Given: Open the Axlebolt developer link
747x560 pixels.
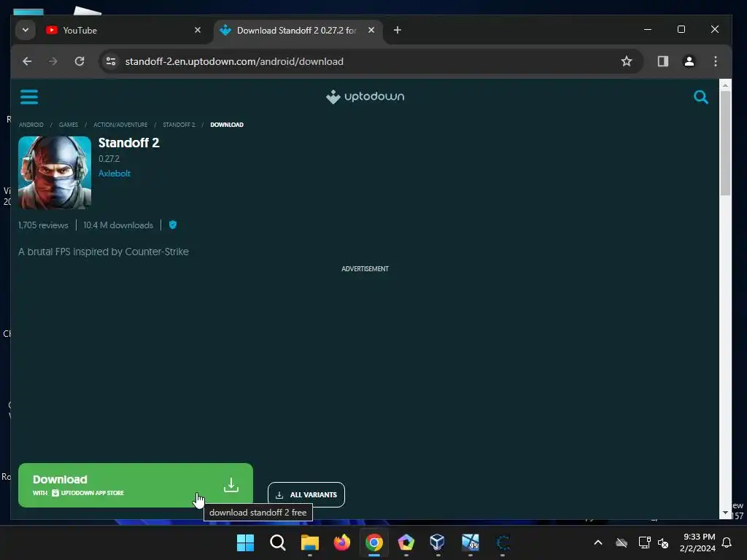Looking at the screenshot, I should coord(115,174).
